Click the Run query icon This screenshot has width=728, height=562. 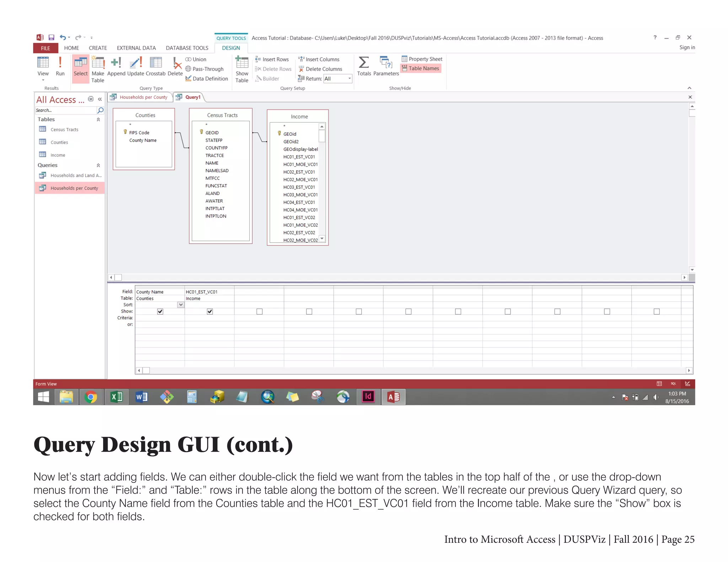pyautogui.click(x=60, y=66)
